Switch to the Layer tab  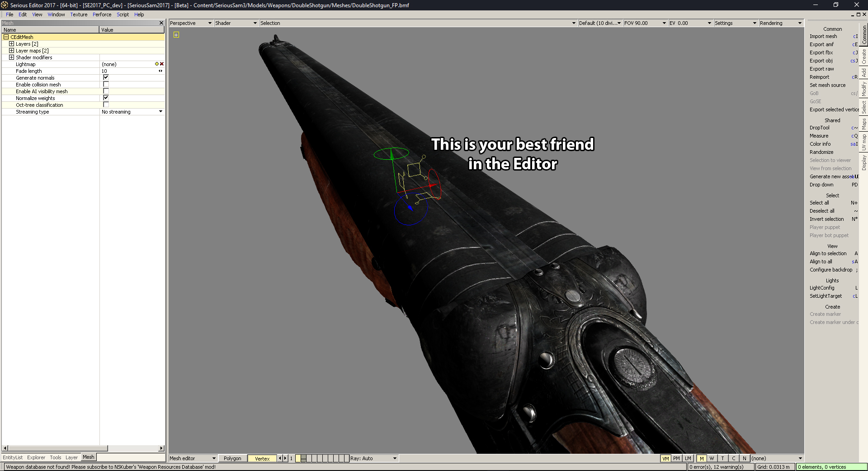point(71,457)
